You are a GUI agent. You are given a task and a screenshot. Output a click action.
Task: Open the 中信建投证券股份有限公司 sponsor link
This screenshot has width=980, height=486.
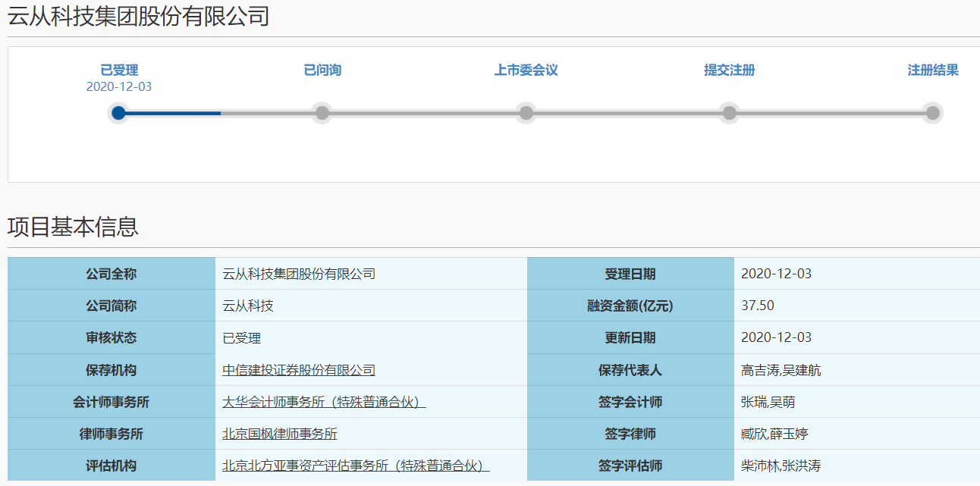[x=299, y=370]
